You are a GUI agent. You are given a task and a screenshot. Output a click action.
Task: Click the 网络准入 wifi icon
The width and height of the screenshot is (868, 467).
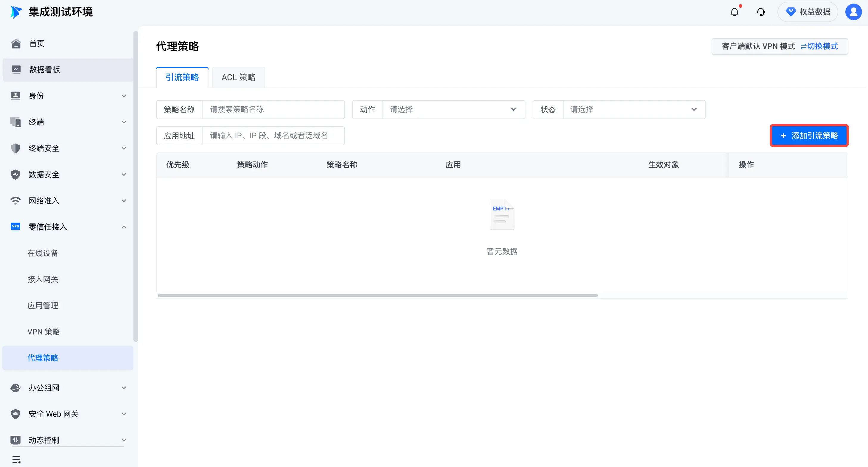click(15, 201)
